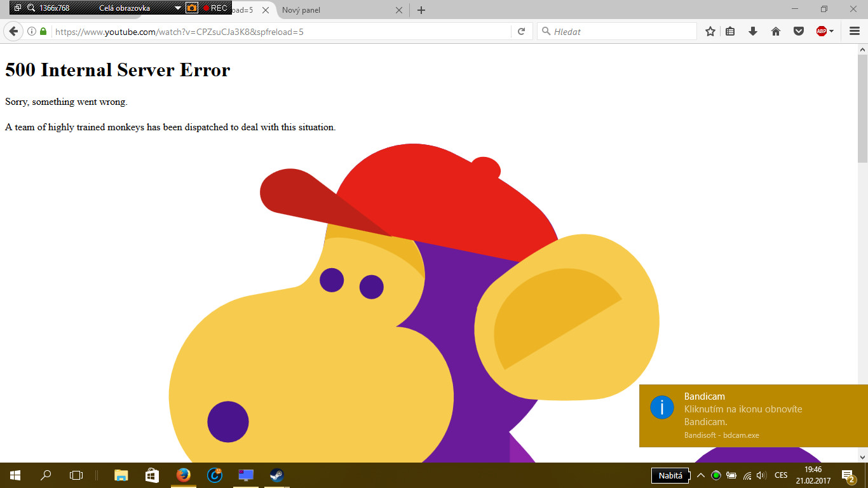Click the "Sorry, something went wrong." text
This screenshot has height=488, width=868.
(67, 102)
